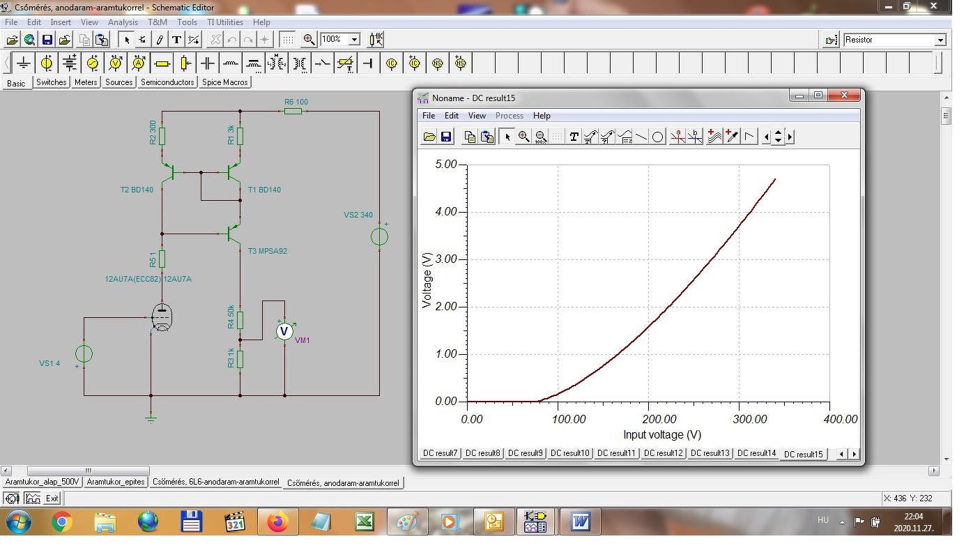Screen dimensions: 980x548
Task: Switch to the Semiconductors component tab
Action: [167, 82]
